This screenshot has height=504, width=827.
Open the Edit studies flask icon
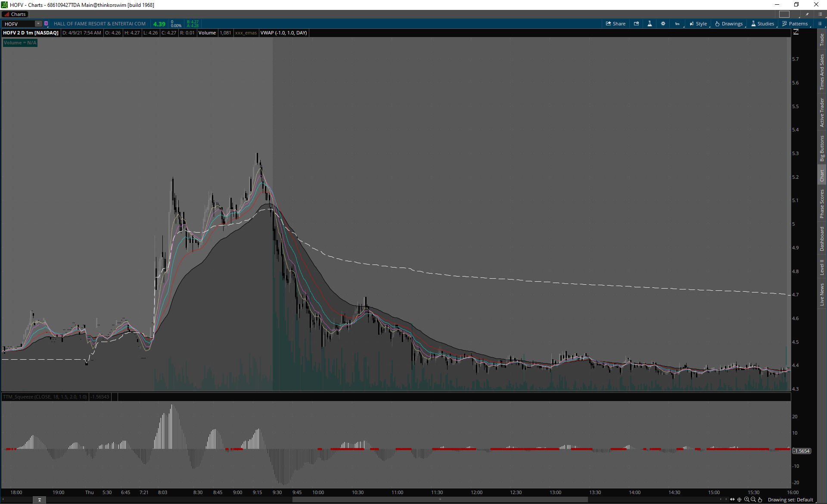click(x=650, y=24)
